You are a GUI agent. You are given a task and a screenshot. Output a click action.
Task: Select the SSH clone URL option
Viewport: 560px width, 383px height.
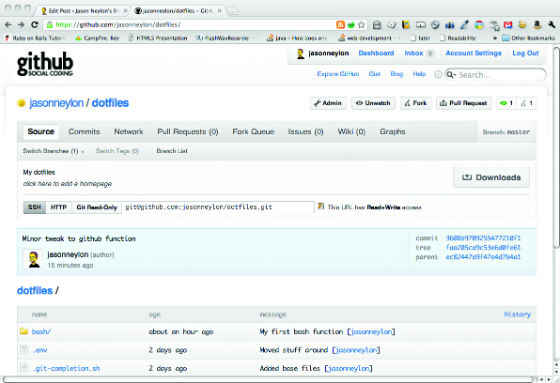point(35,207)
